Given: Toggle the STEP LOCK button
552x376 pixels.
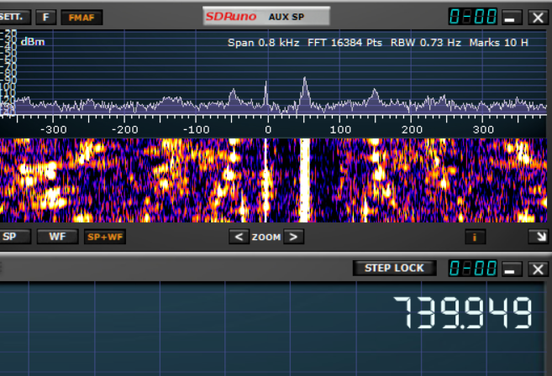Looking at the screenshot, I should click(394, 268).
